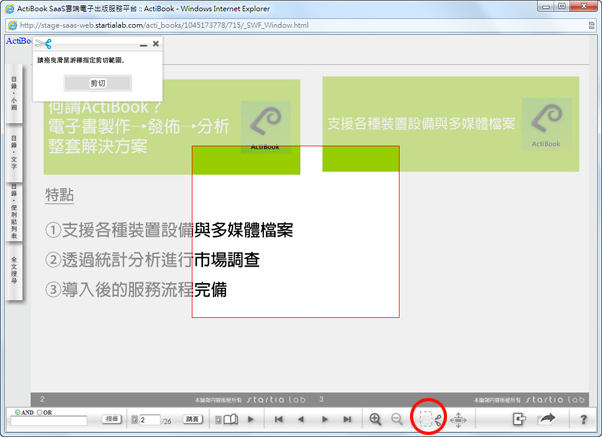Open the 目錄・小圖 thumbnail index side tab
This screenshot has height=437, width=602.
[14, 93]
